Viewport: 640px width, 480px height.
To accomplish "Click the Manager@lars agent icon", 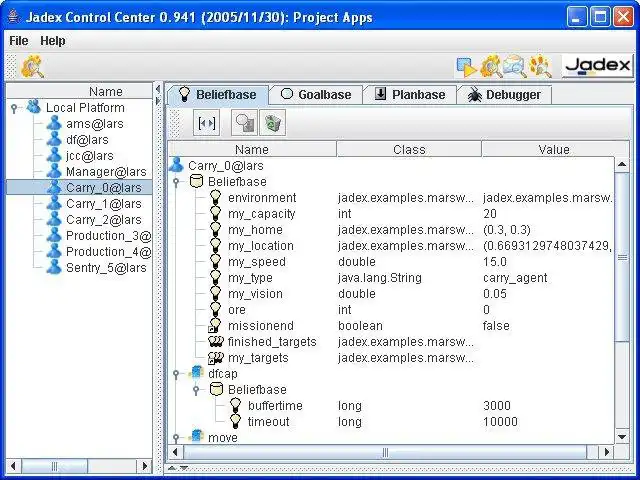I will click(x=54, y=171).
